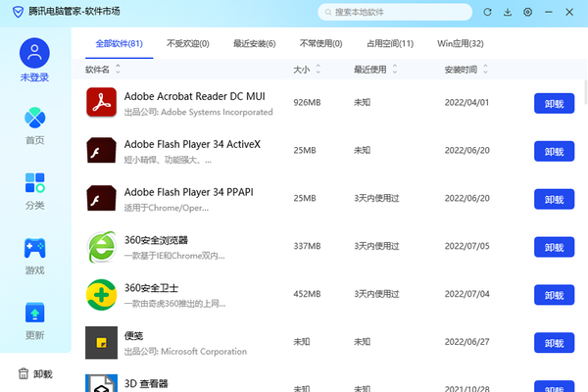This screenshot has width=588, height=392.
Task: Switch to the 不受欢迎(0) tab
Action: [x=186, y=44]
